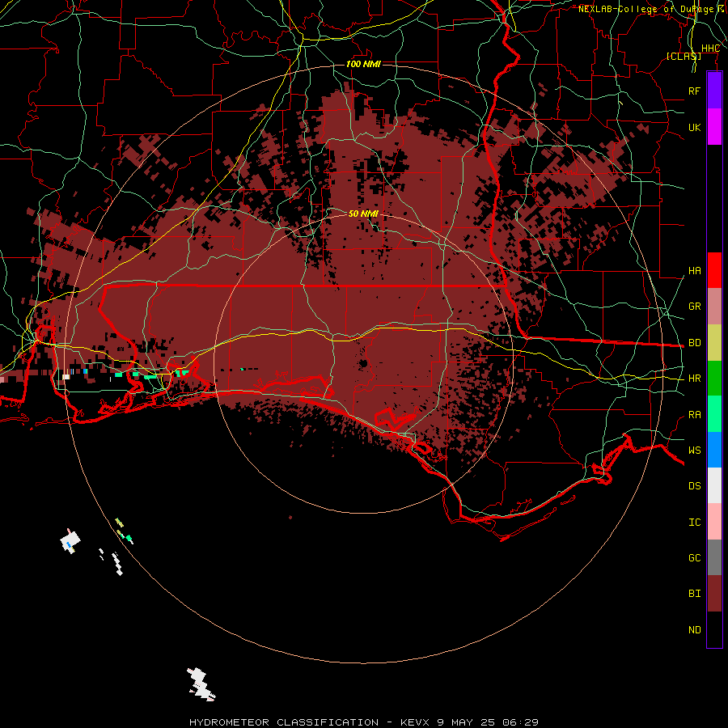Image resolution: width=728 pixels, height=728 pixels.
Task: Click the RA bright green legend swatch
Action: click(714, 414)
